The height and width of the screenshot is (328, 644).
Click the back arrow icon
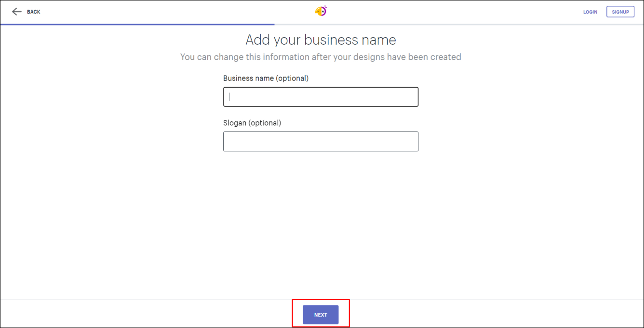click(x=17, y=12)
